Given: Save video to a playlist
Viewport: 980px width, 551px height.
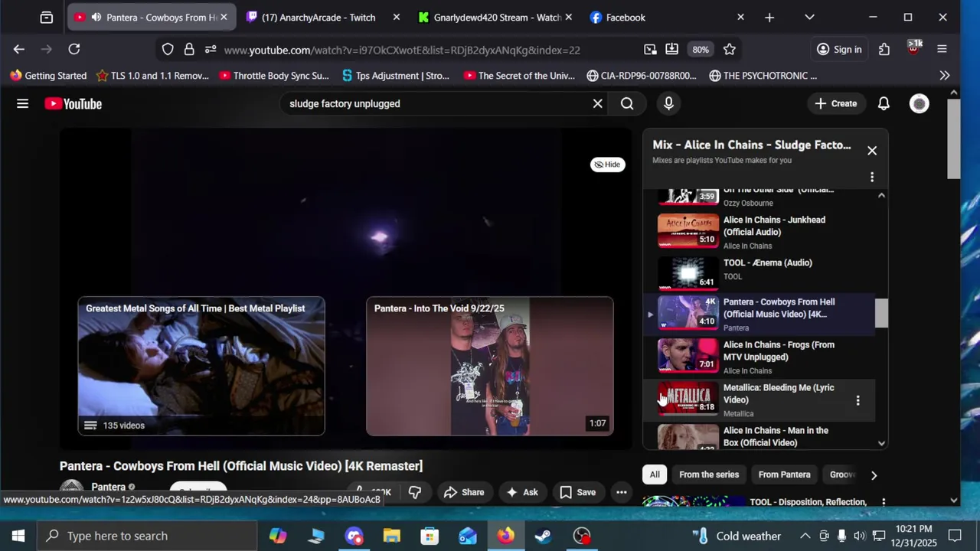Looking at the screenshot, I should click(x=577, y=492).
